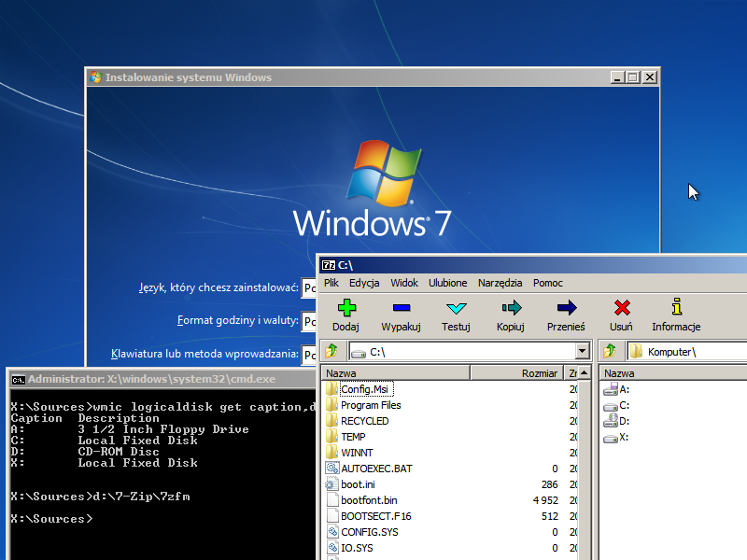Maximize the Instalowanie systemu Windows window
This screenshot has height=560, width=747.
tap(633, 77)
